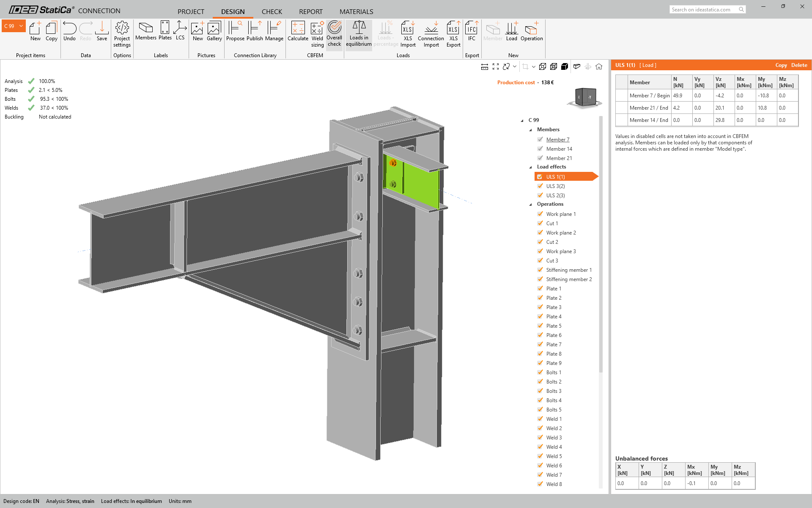Select Member 7 in the tree
This screenshot has height=508, width=812.
(558, 140)
